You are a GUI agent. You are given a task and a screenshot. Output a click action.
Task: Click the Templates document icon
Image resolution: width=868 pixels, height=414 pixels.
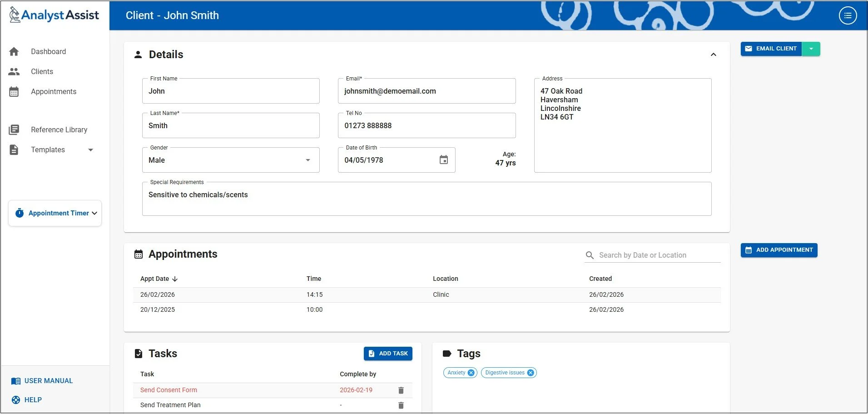click(x=14, y=150)
